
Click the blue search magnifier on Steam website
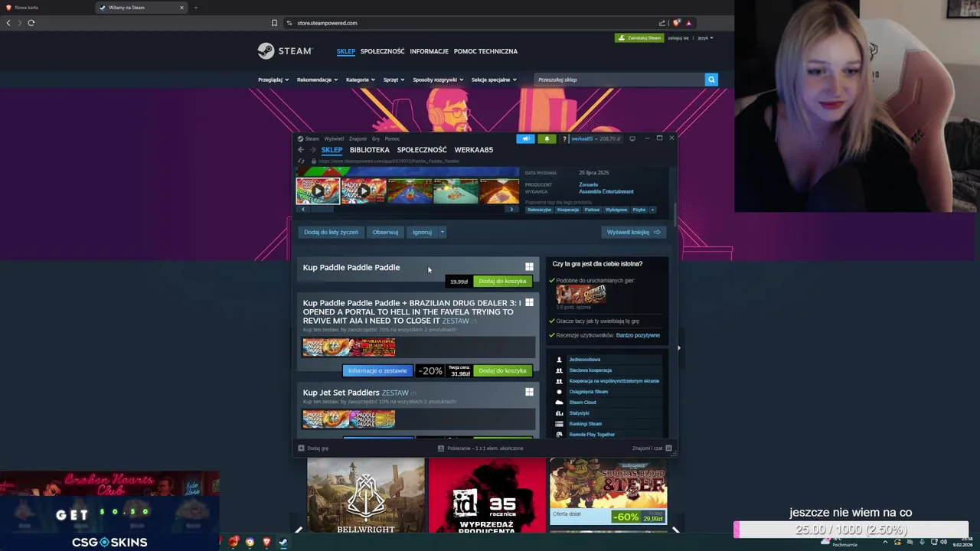tap(711, 80)
